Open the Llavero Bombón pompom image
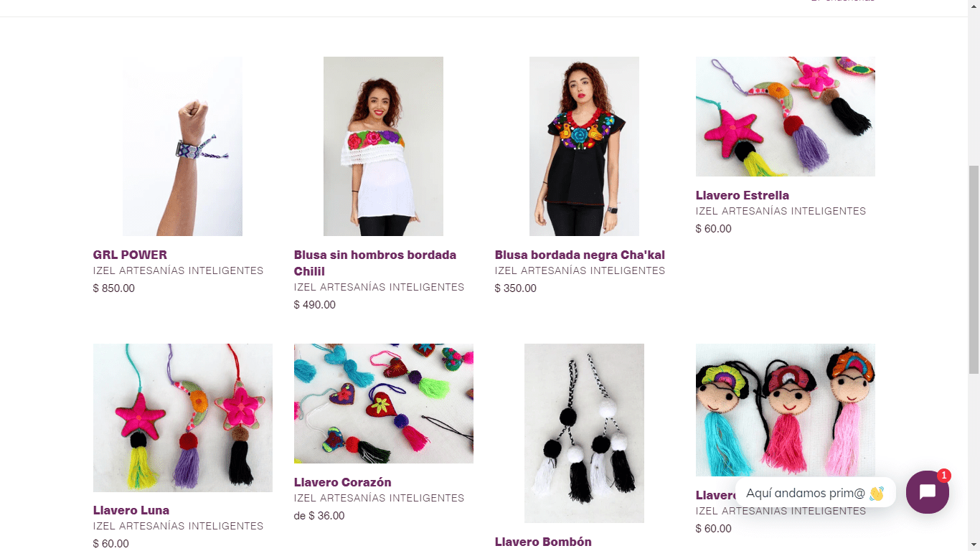Viewport: 980px width, 551px height. point(584,433)
